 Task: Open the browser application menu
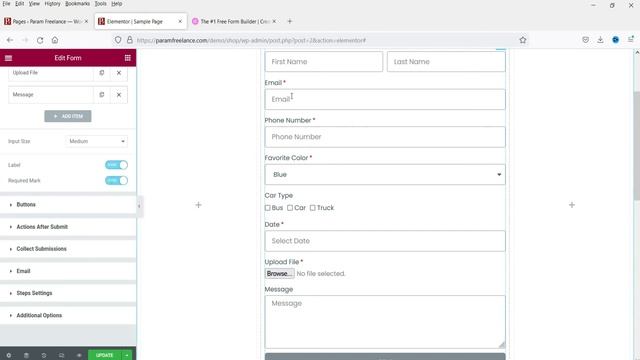[631, 40]
